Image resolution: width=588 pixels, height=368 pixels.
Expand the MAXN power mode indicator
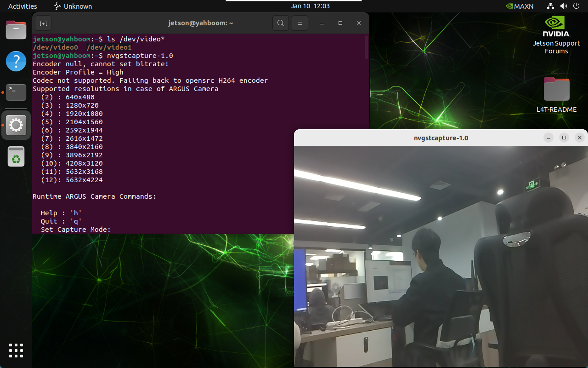point(519,6)
